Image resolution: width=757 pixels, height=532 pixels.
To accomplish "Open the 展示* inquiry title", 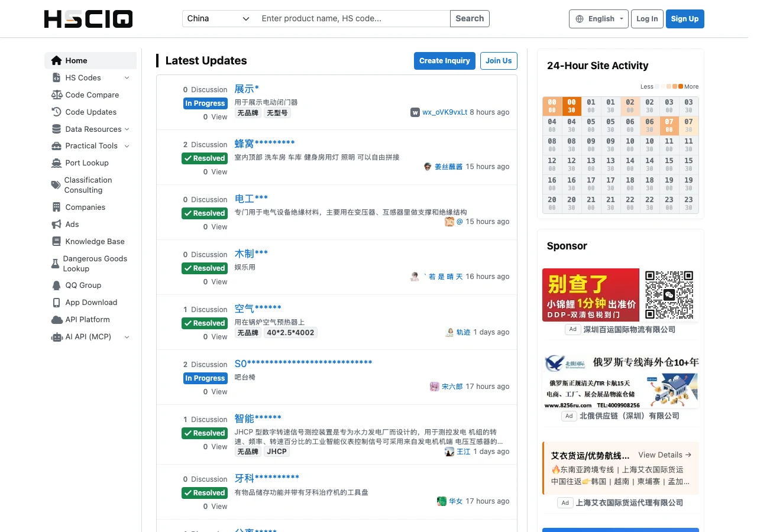I will pyautogui.click(x=247, y=89).
